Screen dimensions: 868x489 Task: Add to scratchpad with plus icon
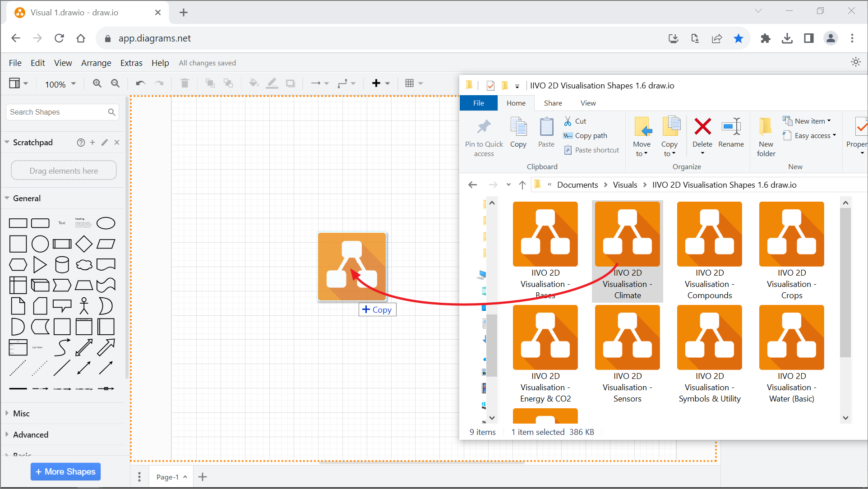pyautogui.click(x=92, y=143)
